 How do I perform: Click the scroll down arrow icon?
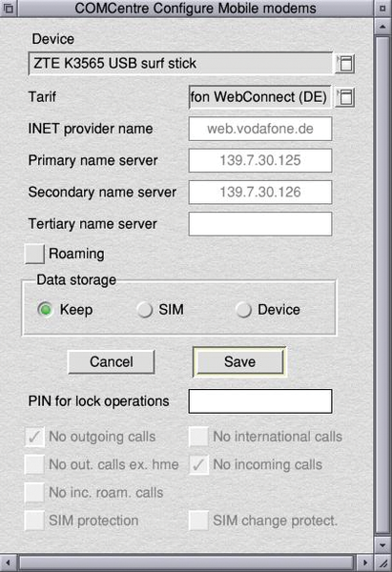[382, 545]
